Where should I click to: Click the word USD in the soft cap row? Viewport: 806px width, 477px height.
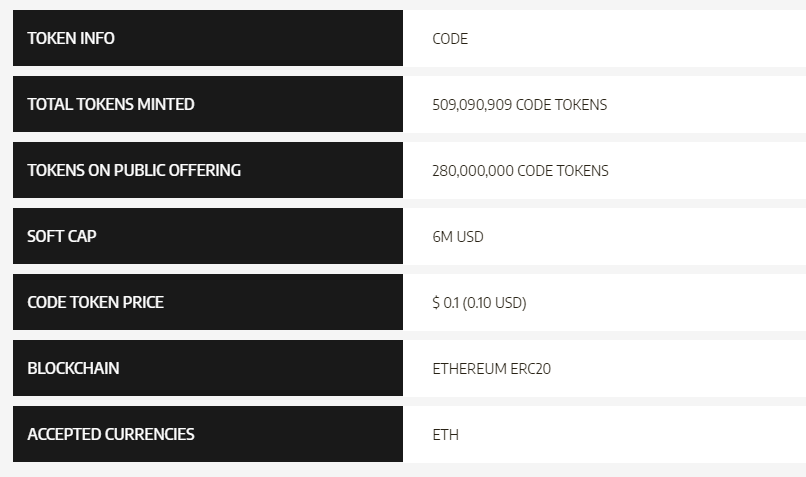click(x=470, y=237)
